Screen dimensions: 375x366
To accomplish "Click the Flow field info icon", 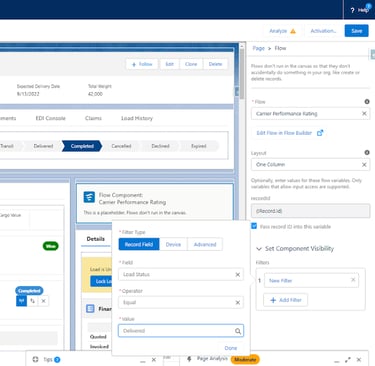I will 367,102.
